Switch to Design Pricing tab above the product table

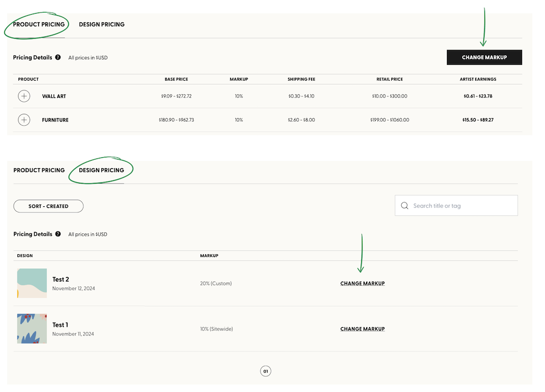(x=101, y=24)
